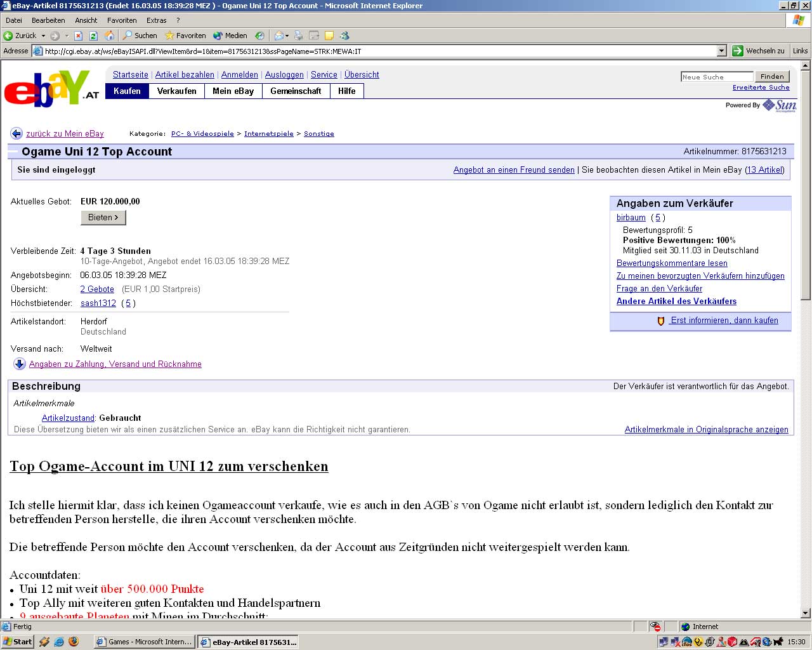Switch to the Verkaufen tab

click(x=176, y=91)
